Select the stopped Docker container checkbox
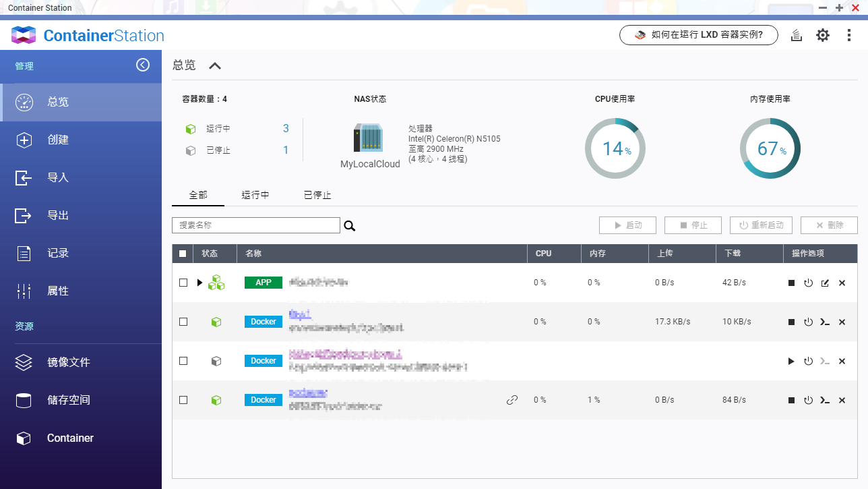 (x=183, y=361)
